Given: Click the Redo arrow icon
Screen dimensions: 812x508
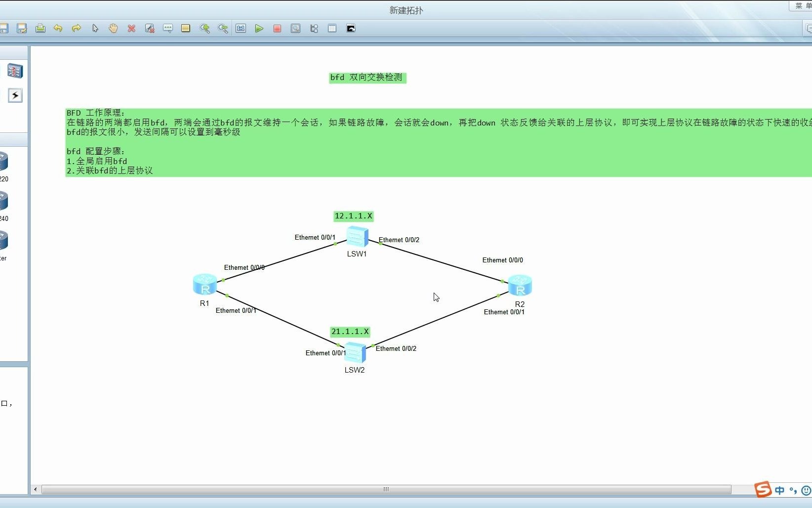Looking at the screenshot, I should click(x=77, y=28).
